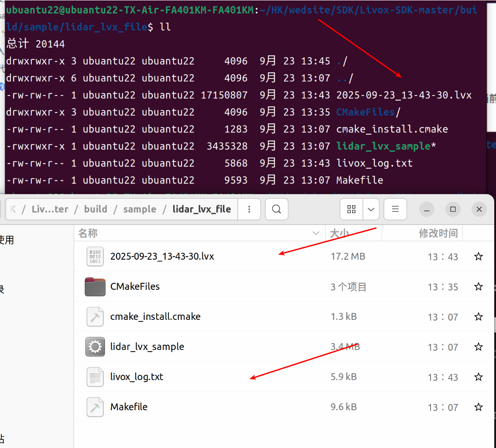The image size is (496, 448).
Task: Select the lidar_lvx_sample executable gear icon
Action: pyautogui.click(x=95, y=346)
